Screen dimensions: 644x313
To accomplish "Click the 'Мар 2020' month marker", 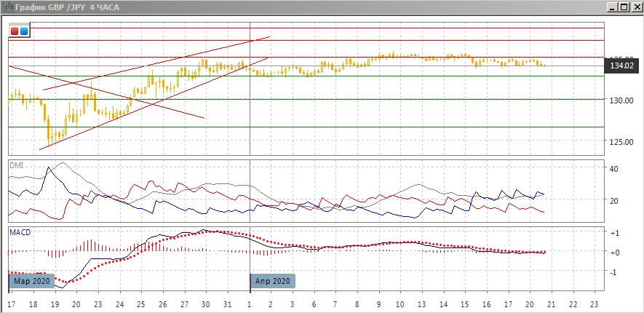I will click(x=31, y=280).
